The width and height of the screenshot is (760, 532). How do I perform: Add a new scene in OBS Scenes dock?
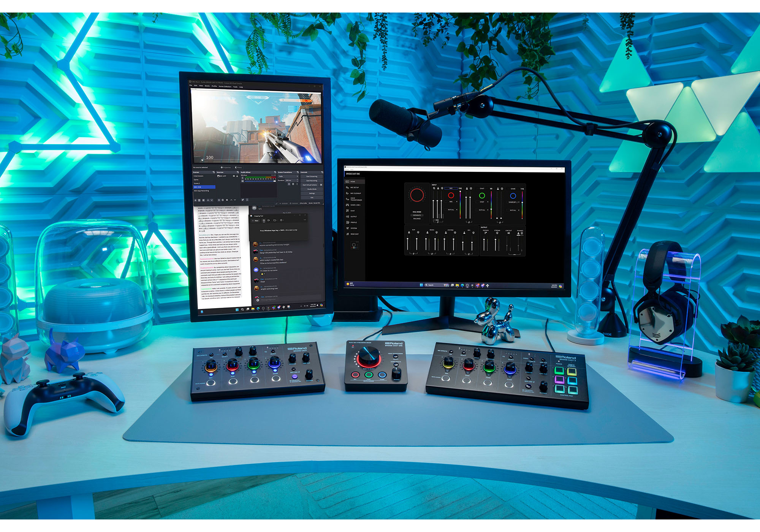tap(195, 200)
